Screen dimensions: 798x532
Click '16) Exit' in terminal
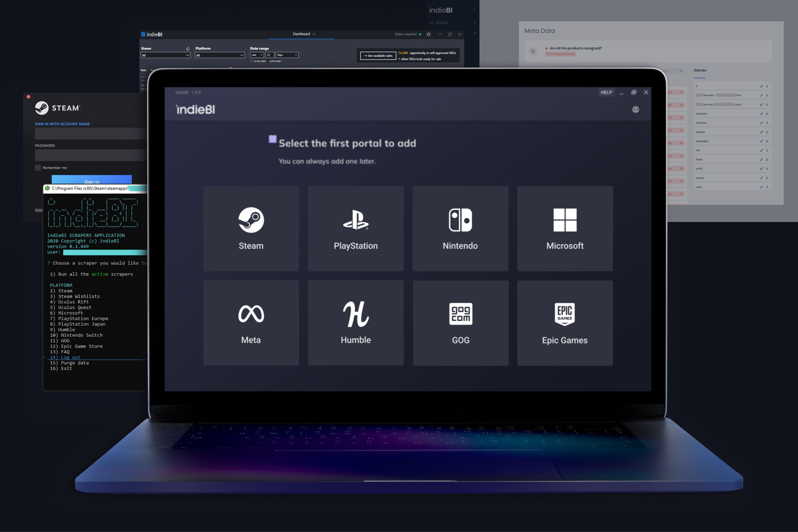tap(61, 368)
